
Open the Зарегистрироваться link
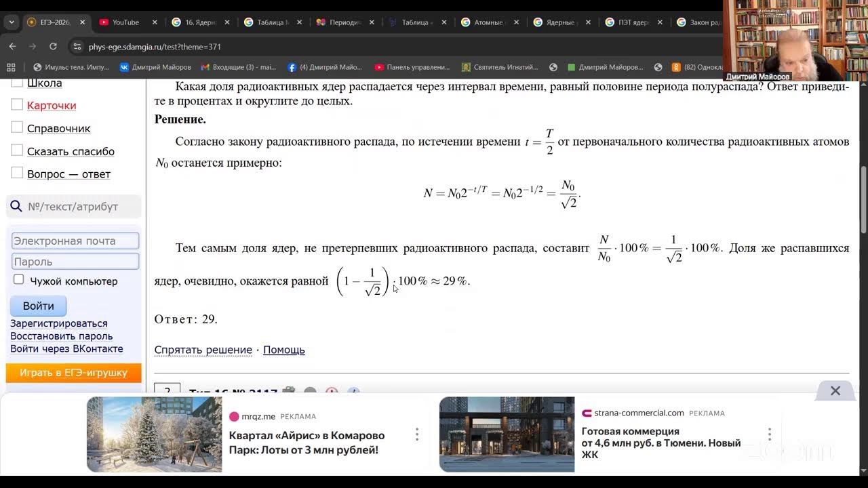(x=58, y=323)
